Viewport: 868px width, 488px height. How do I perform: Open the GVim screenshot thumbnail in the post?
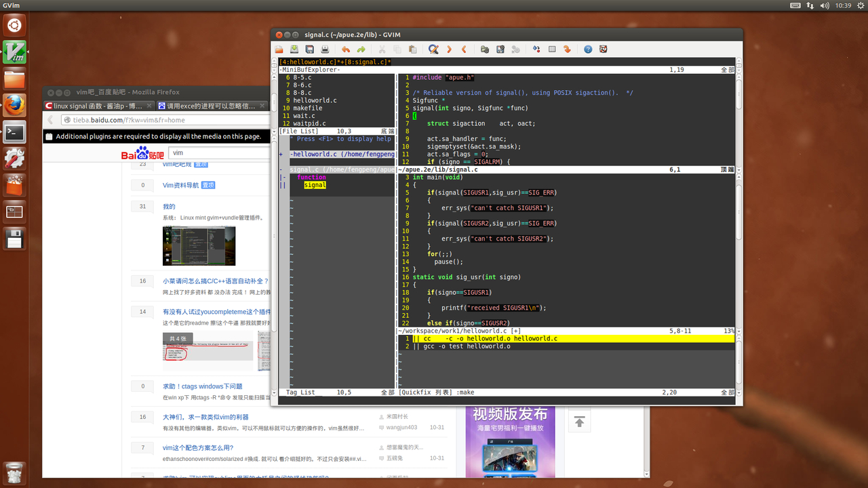[199, 245]
